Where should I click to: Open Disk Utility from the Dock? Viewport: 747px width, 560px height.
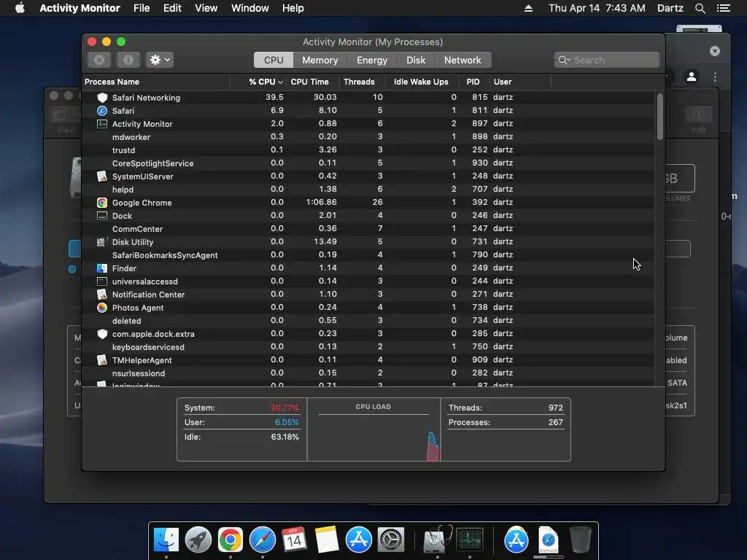[x=438, y=540]
